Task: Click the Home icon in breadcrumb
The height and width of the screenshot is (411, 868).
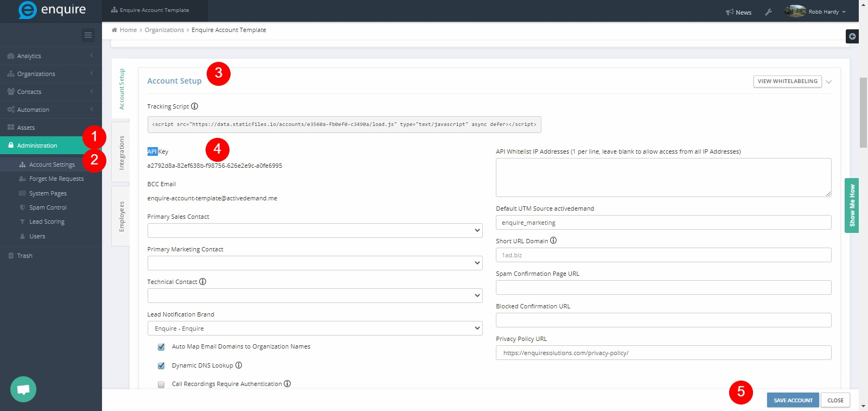Action: (x=114, y=30)
